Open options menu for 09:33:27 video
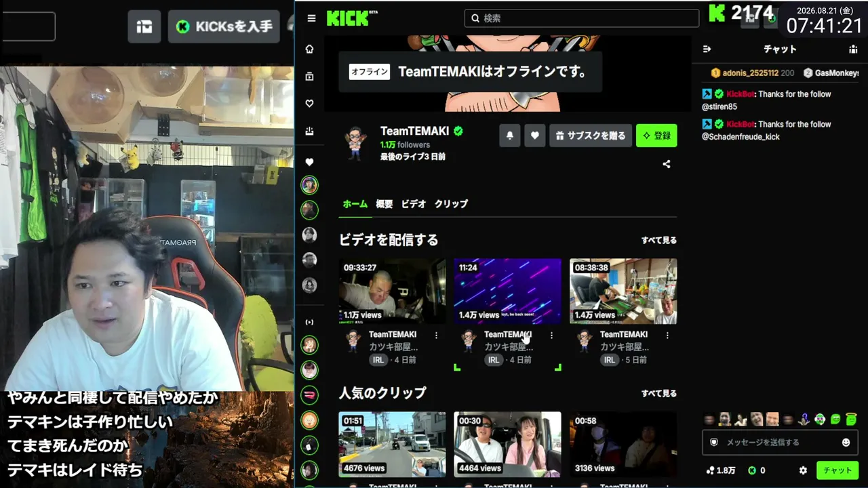Viewport: 868px width, 488px height. click(x=436, y=335)
